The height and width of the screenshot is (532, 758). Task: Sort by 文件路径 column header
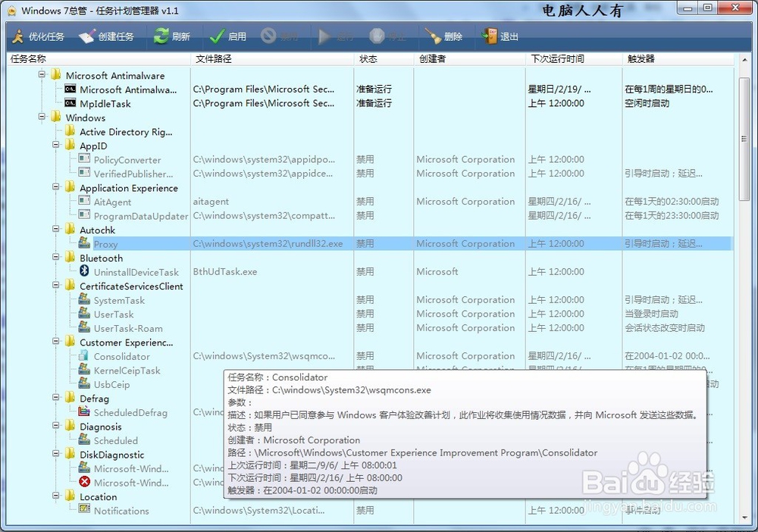(x=273, y=59)
